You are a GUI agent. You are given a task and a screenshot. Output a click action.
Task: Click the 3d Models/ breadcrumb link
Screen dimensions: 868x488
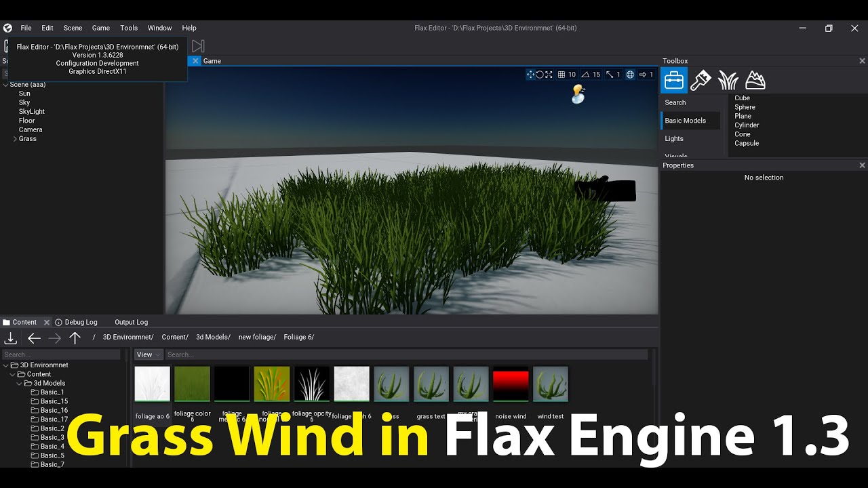point(213,337)
